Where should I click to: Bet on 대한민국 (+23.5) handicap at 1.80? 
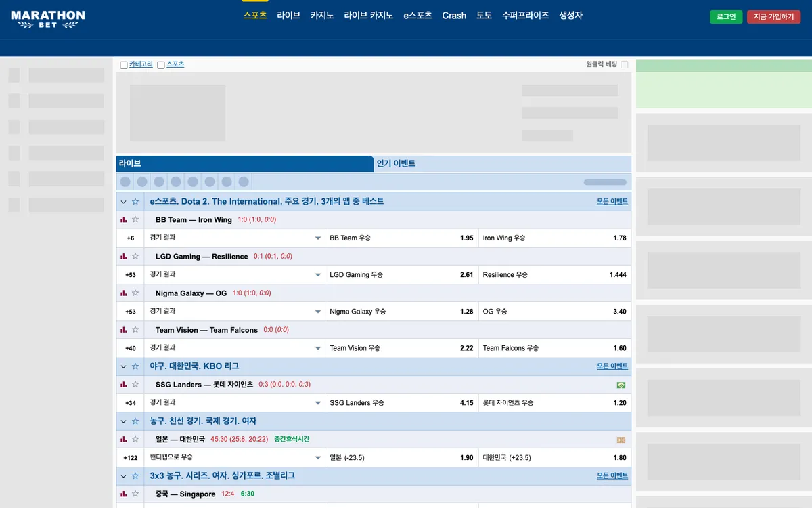[x=555, y=457]
